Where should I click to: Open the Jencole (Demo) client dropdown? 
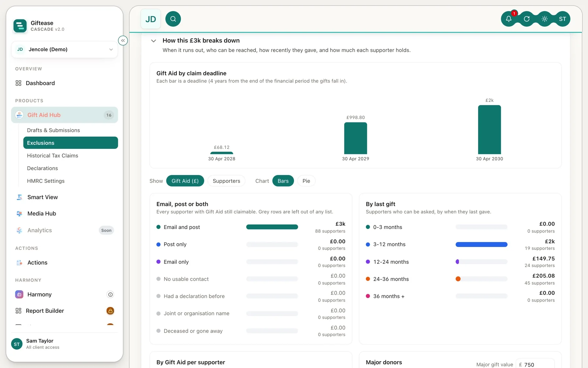[x=65, y=49]
